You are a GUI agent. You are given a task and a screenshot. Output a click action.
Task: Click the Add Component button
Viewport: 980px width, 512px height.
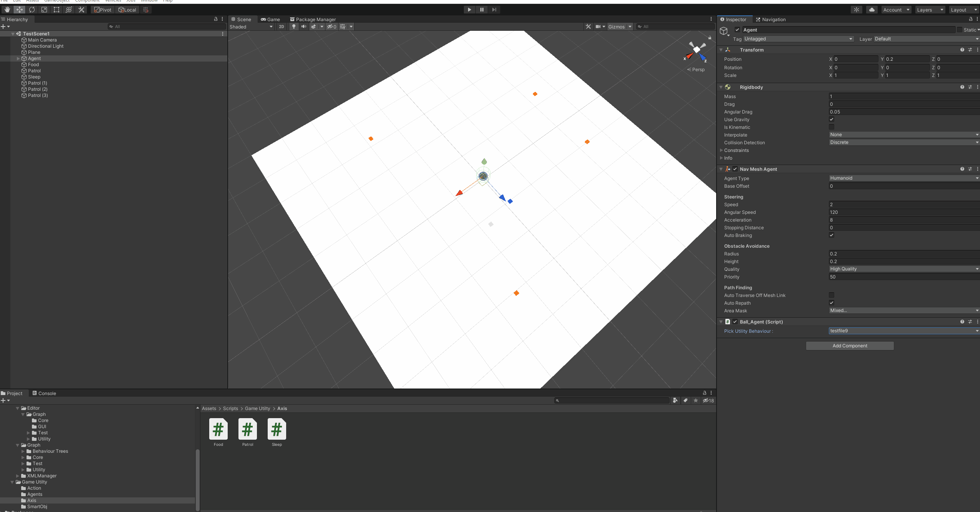tap(850, 346)
